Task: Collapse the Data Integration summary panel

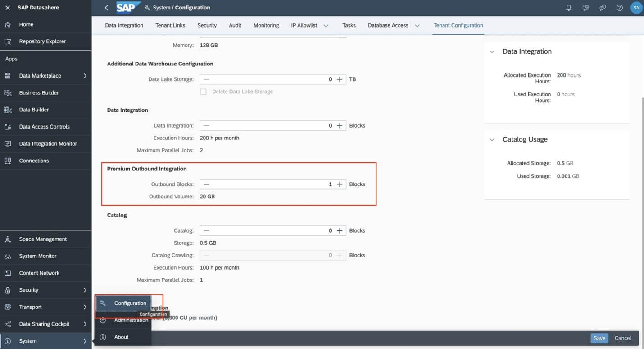Action: pos(492,51)
